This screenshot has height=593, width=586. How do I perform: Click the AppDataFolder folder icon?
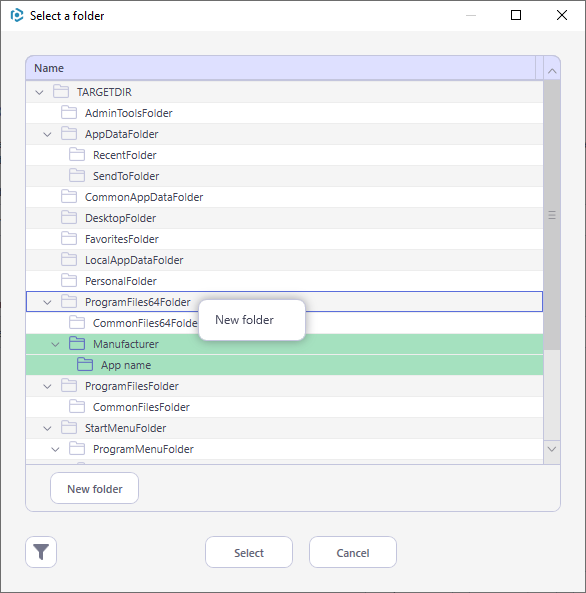click(x=69, y=134)
